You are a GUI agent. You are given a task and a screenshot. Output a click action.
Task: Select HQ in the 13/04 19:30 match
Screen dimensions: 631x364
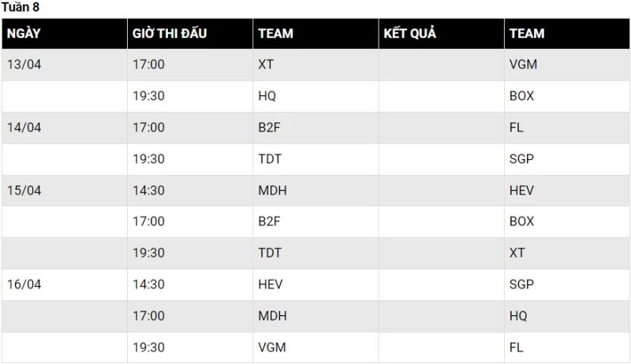267,96
